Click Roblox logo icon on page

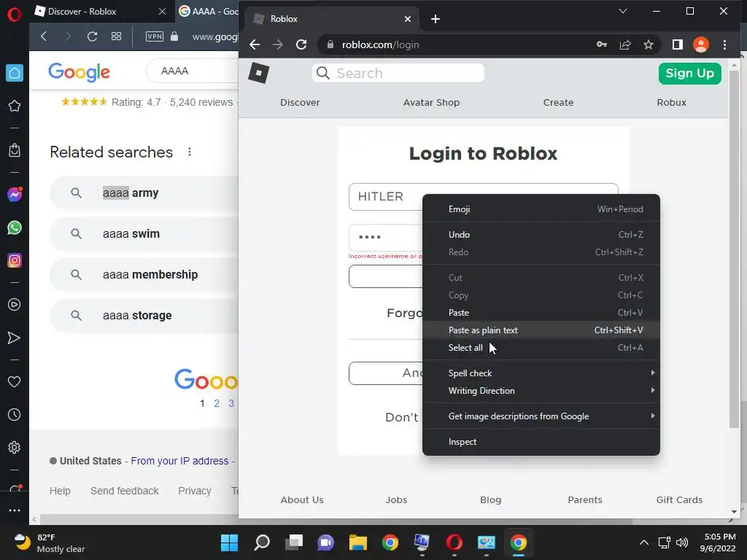pyautogui.click(x=259, y=73)
